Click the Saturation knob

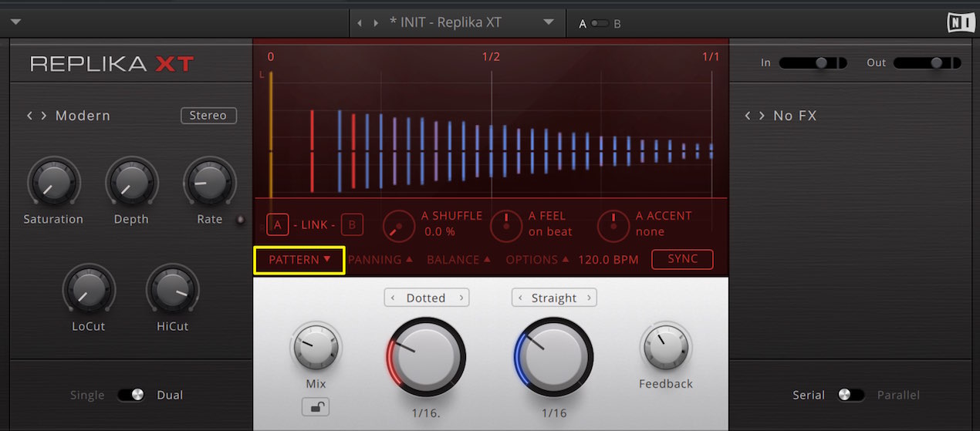53,183
